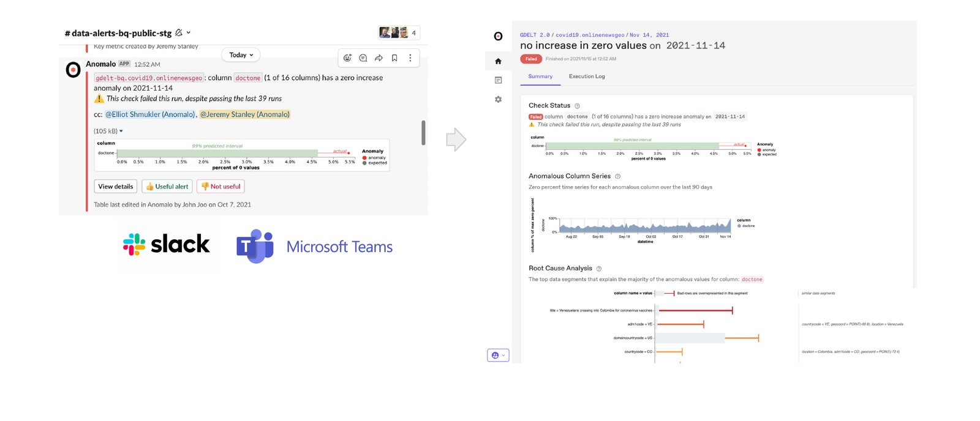This screenshot has height=421, width=980.
Task: Open the user menu button at sidebar bottom
Action: click(x=498, y=356)
